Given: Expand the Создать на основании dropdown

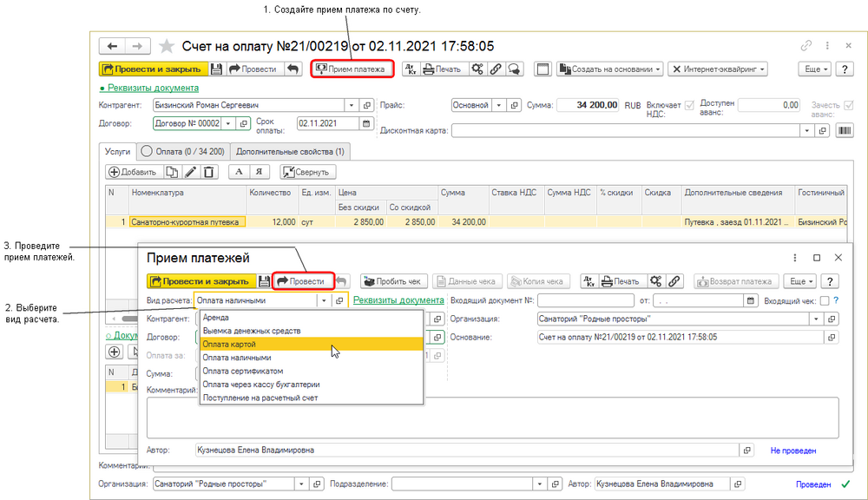Looking at the screenshot, I should (x=610, y=69).
